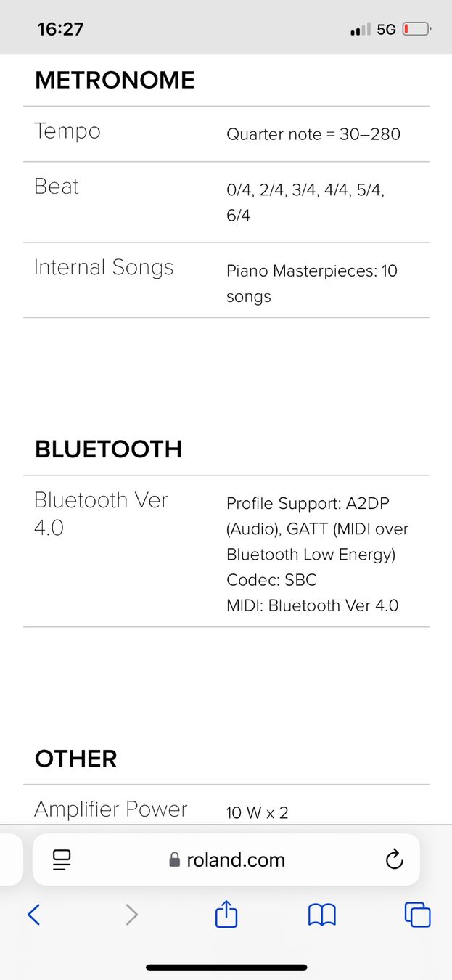Reload the roland.com page
The image size is (452, 980).
pyautogui.click(x=394, y=860)
